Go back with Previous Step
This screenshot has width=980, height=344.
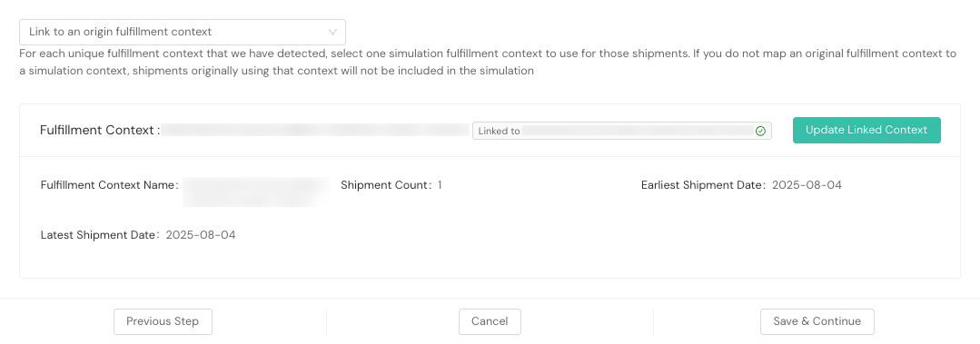point(163,321)
